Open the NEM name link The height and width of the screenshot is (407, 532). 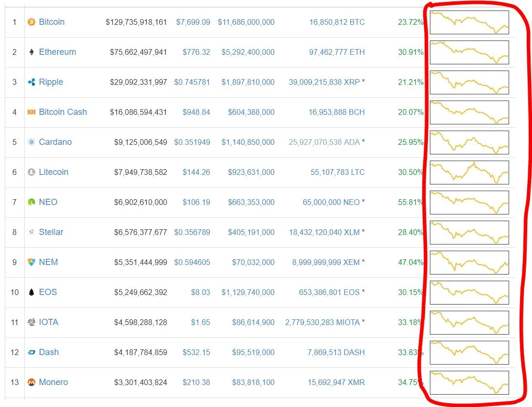48,262
